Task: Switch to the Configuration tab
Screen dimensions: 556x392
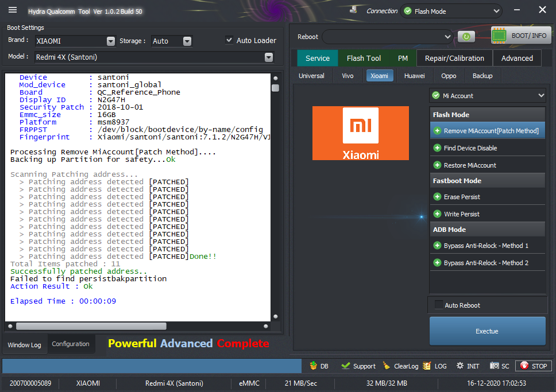Action: 71,344
